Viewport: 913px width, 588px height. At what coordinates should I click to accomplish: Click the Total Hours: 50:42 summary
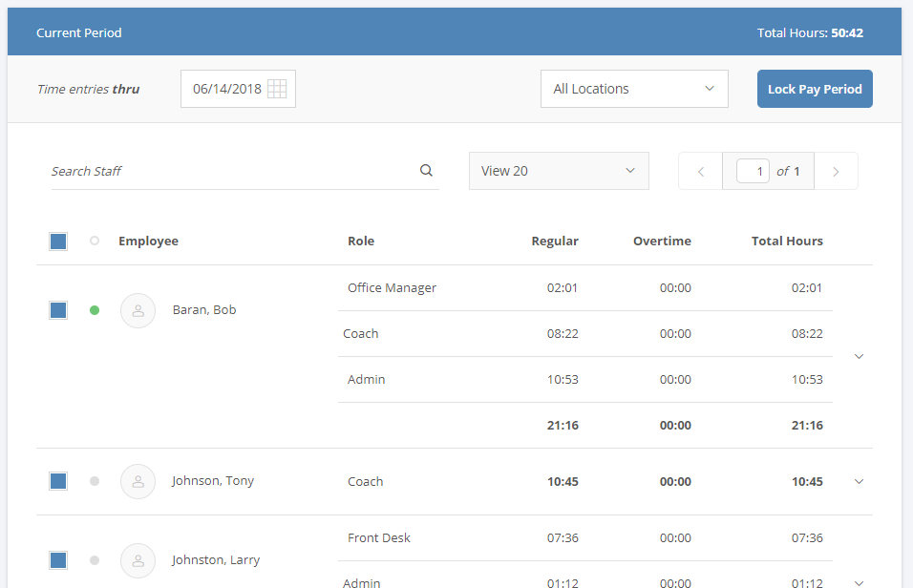(x=810, y=33)
